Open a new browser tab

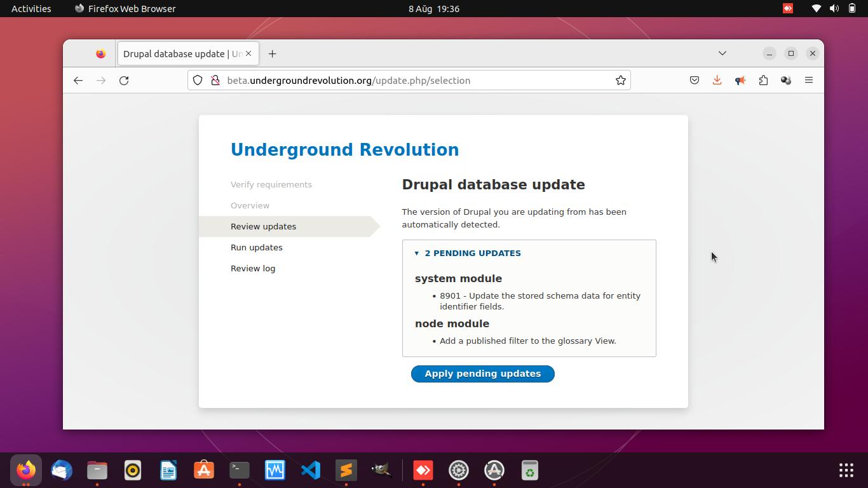click(x=272, y=53)
